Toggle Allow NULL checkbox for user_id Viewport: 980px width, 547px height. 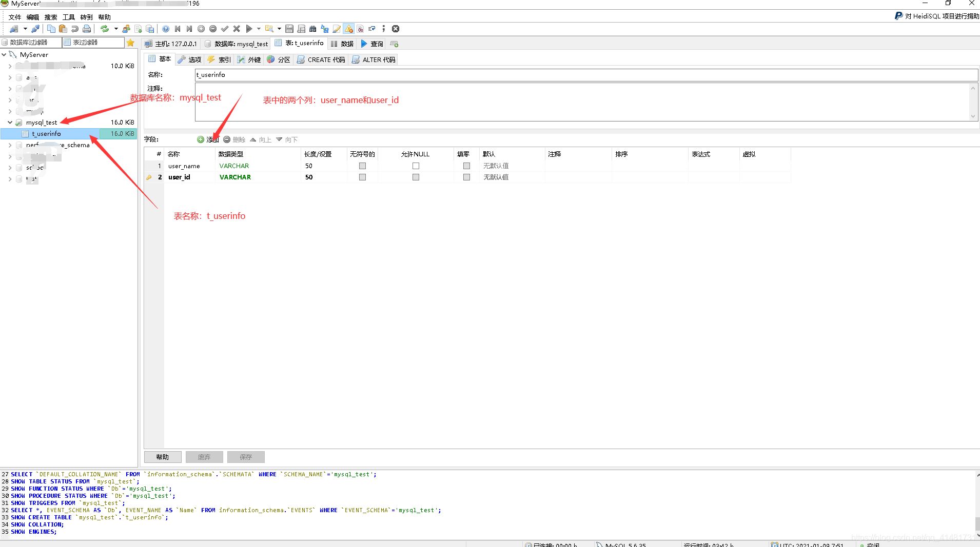tap(416, 177)
